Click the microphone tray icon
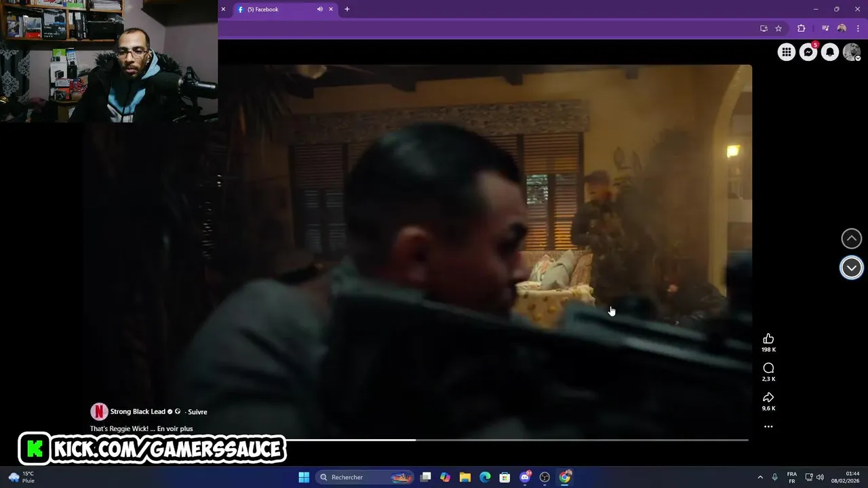 pyautogui.click(x=774, y=477)
